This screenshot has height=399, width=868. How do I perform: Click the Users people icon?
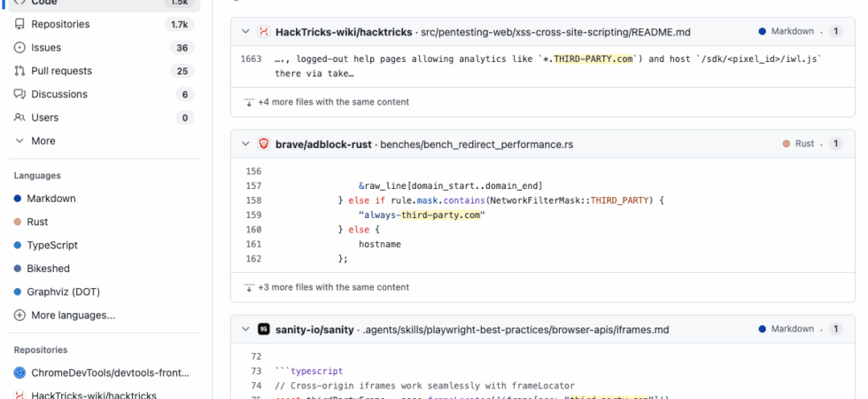[x=19, y=117]
